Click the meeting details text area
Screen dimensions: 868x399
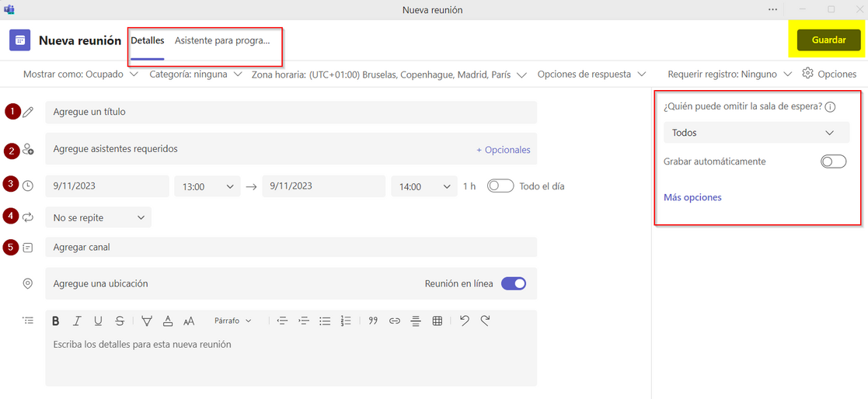click(x=291, y=358)
